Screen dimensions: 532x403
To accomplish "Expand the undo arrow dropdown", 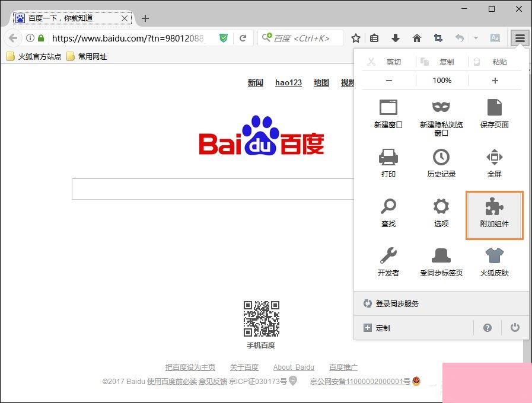I will click(476, 38).
